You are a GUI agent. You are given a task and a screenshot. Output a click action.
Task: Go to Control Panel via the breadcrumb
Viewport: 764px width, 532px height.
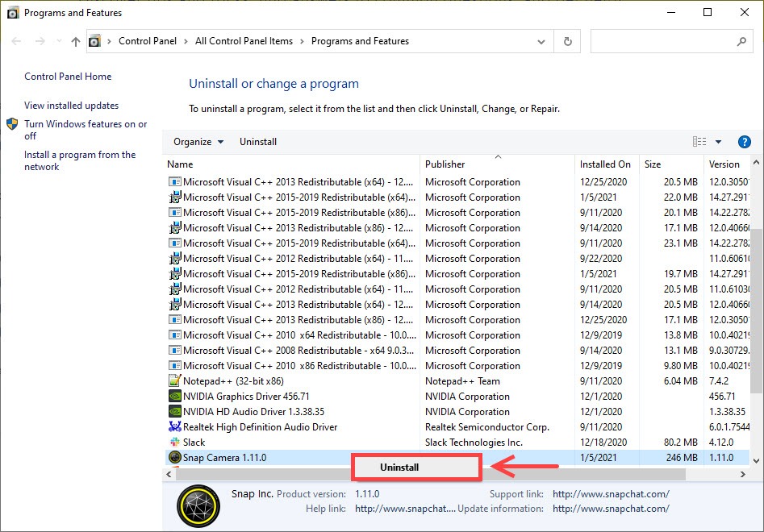[x=148, y=41]
